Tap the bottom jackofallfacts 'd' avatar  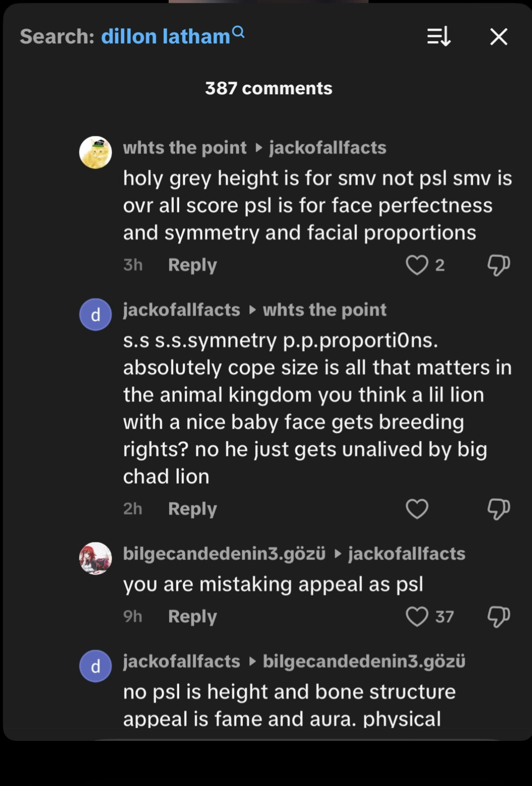pyautogui.click(x=96, y=666)
